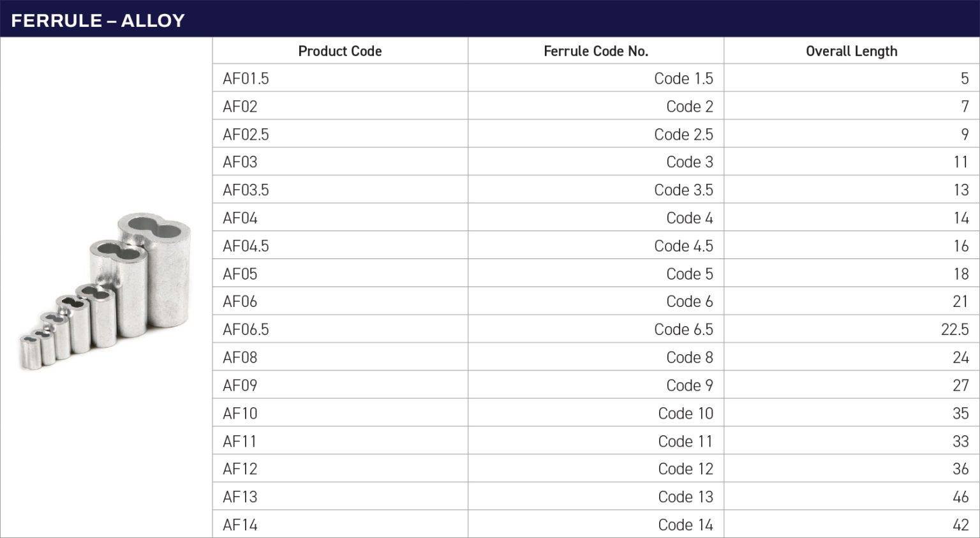Select product code AF14
Image resolution: width=980 pixels, height=538 pixels.
coord(240,525)
